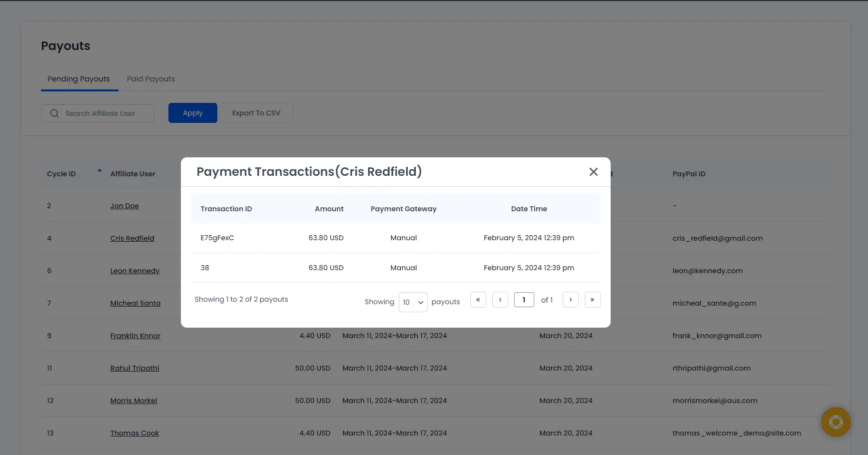Click the Amount column header in dialog
The width and height of the screenshot is (868, 455).
[x=329, y=209]
